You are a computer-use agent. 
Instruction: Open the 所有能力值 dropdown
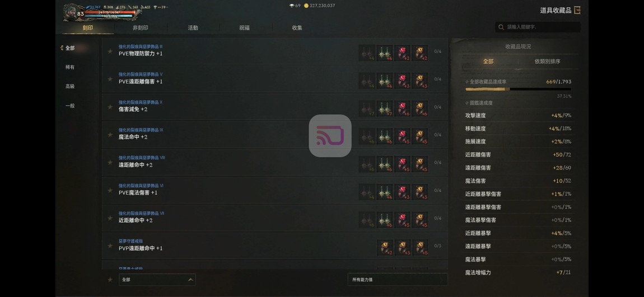pos(398,280)
